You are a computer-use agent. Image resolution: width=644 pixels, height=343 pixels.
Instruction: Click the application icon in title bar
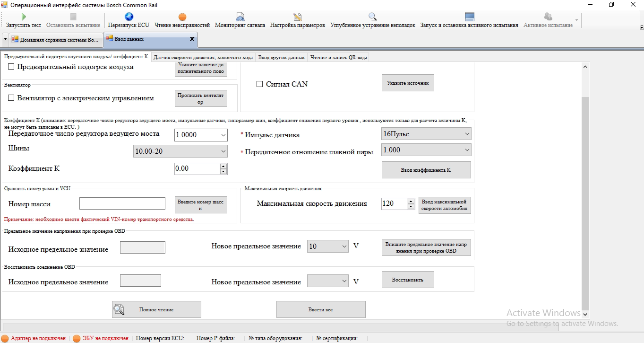(x=4, y=5)
